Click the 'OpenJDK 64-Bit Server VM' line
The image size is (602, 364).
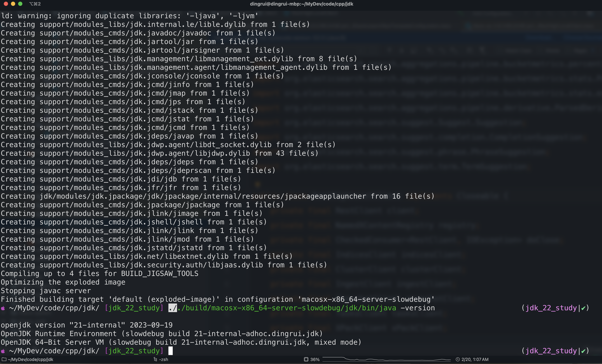click(181, 342)
